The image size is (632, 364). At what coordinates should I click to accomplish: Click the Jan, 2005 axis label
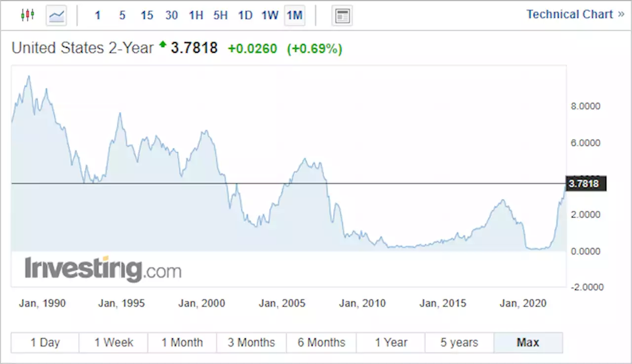[x=282, y=303]
